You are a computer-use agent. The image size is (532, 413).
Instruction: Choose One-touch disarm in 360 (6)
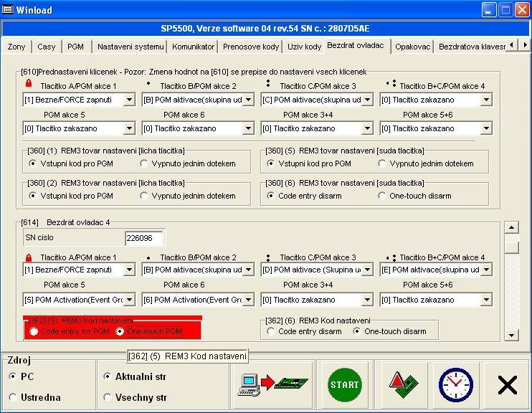(x=383, y=196)
